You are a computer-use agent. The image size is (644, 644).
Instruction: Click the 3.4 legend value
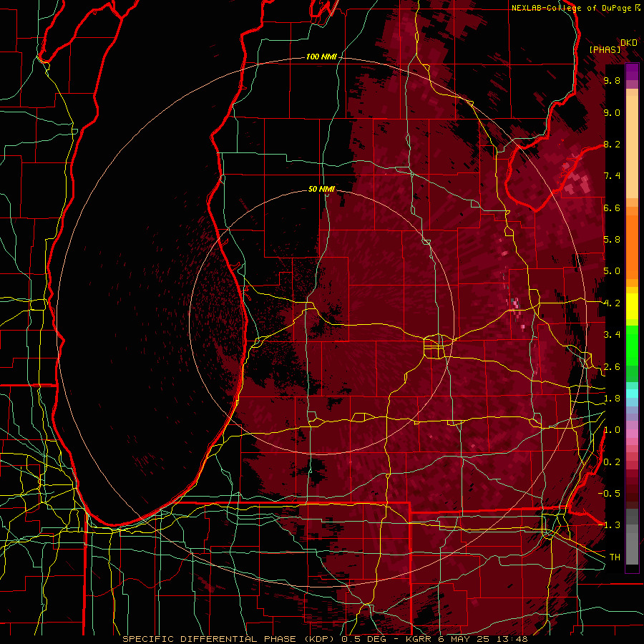612,335
